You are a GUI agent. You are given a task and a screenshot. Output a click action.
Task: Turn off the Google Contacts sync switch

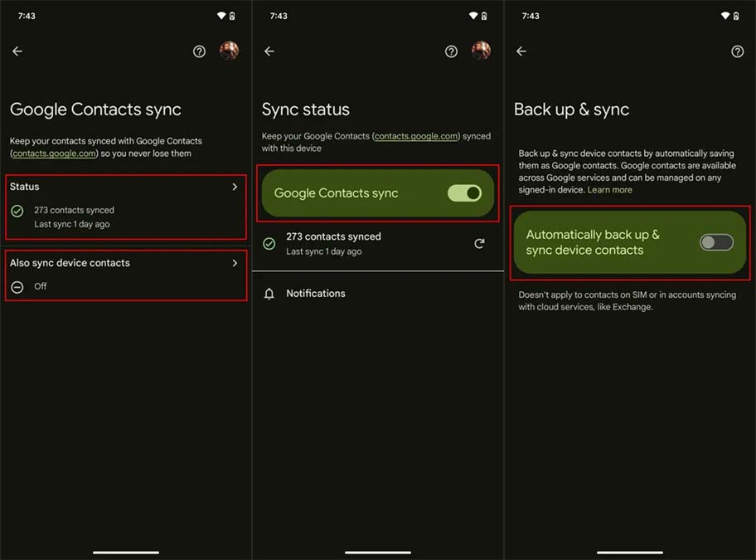tap(464, 193)
